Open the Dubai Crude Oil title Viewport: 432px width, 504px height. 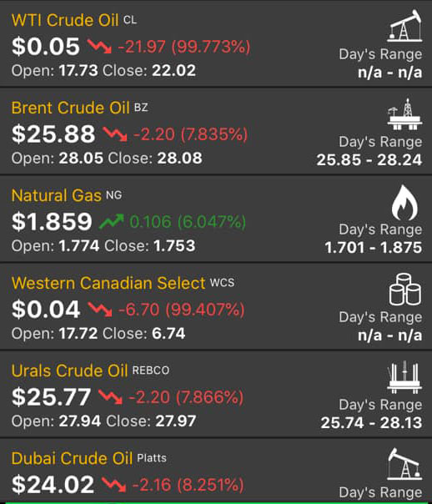click(x=72, y=458)
